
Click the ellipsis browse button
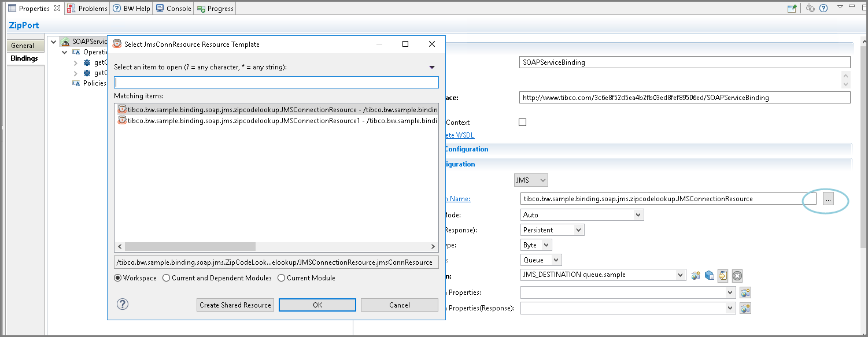pos(828,199)
